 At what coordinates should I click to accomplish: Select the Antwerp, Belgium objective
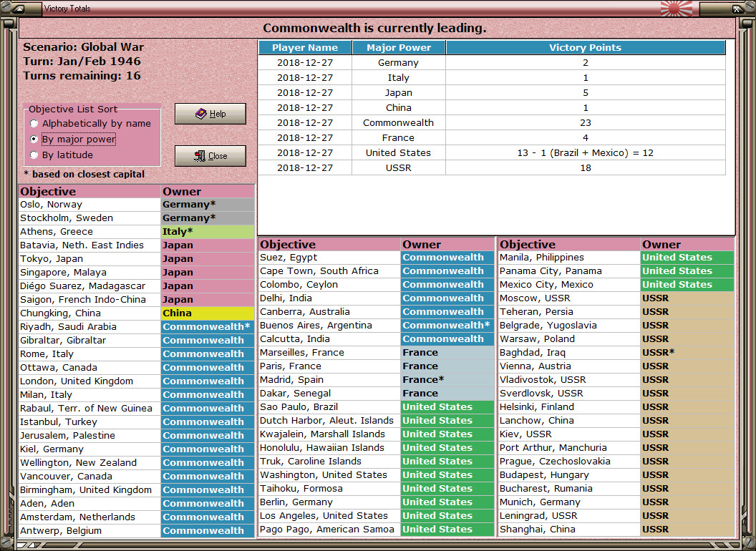coord(89,531)
